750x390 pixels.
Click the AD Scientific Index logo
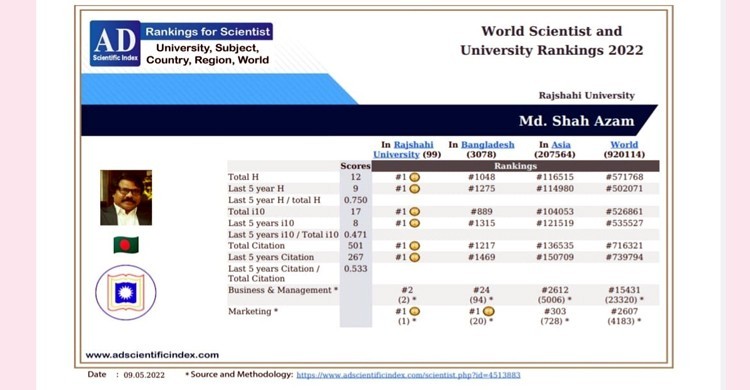pyautogui.click(x=115, y=43)
